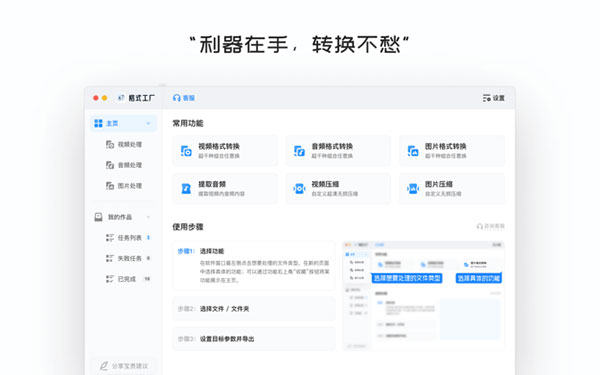
Task: Click the 图片格式转换 card icon
Action: pos(413,151)
